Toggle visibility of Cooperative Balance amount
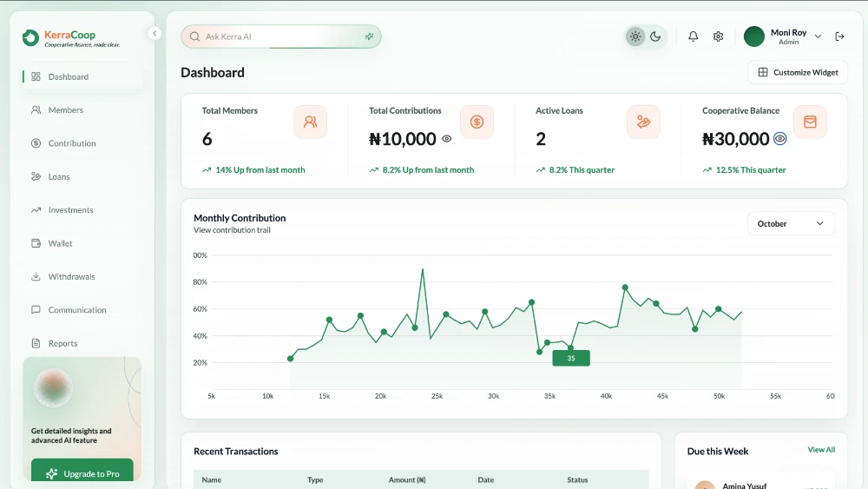The image size is (868, 489). [780, 138]
